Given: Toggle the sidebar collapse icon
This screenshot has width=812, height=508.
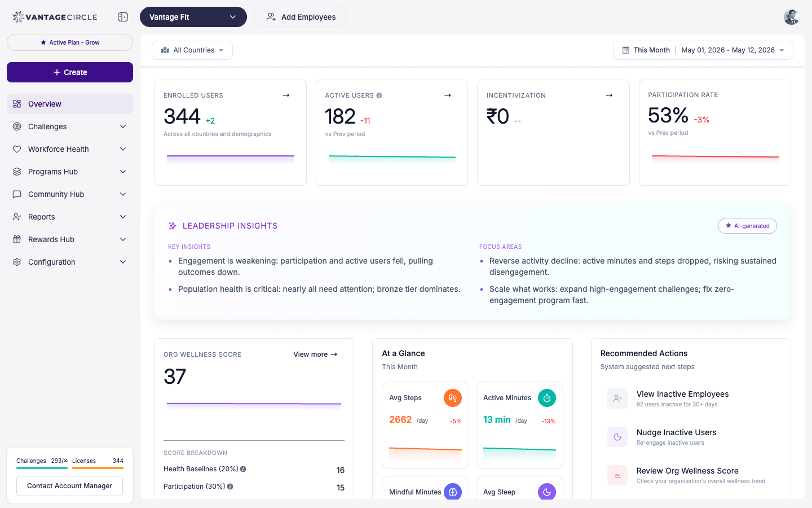Looking at the screenshot, I should pos(123,17).
